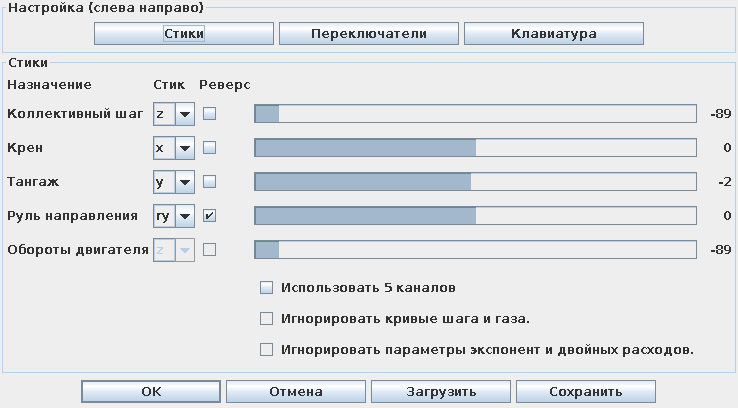Toggle reverse checkbox for Крен
Viewport: 738px width, 408px height.
(209, 148)
